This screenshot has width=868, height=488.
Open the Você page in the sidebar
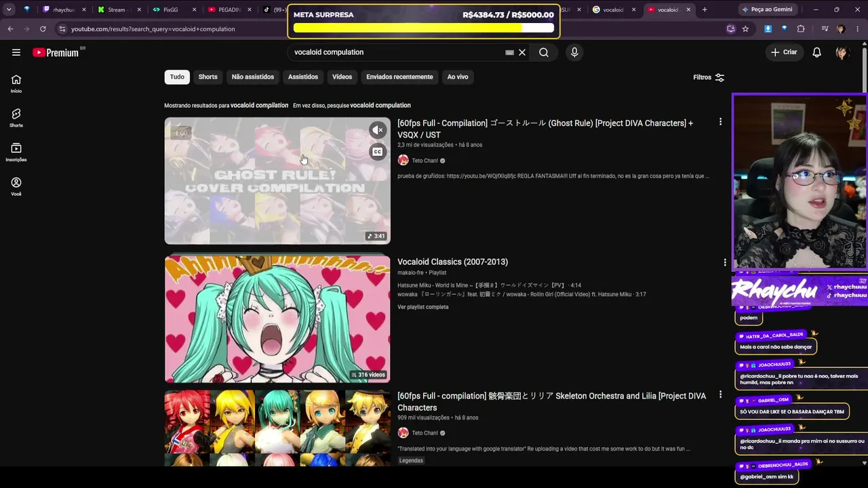pyautogui.click(x=16, y=186)
